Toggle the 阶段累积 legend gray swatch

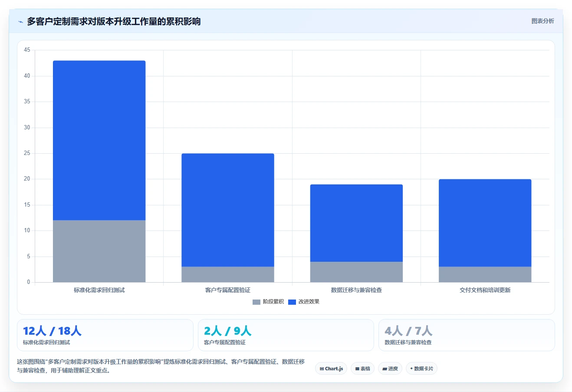[256, 302]
